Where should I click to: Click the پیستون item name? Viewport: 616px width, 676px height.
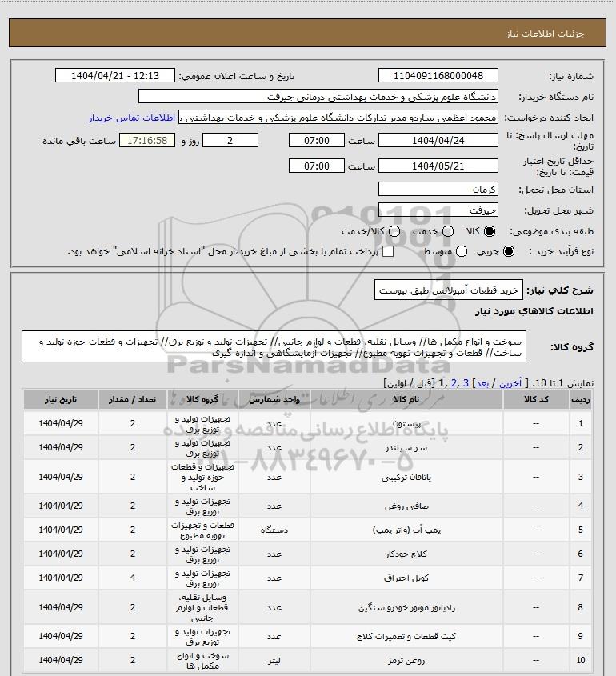click(x=406, y=424)
